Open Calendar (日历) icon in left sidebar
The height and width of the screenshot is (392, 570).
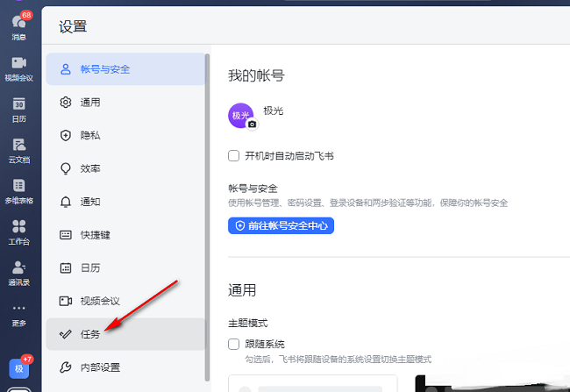point(18,109)
